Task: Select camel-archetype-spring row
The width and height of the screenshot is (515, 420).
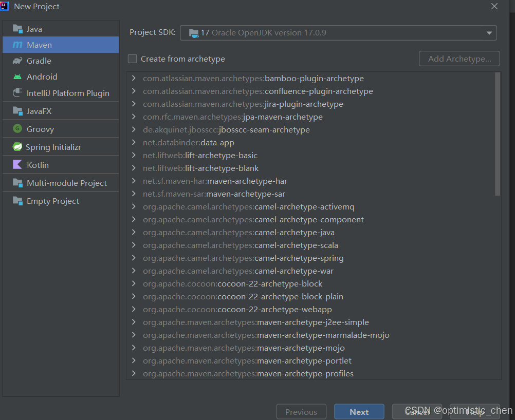Action: [310, 258]
